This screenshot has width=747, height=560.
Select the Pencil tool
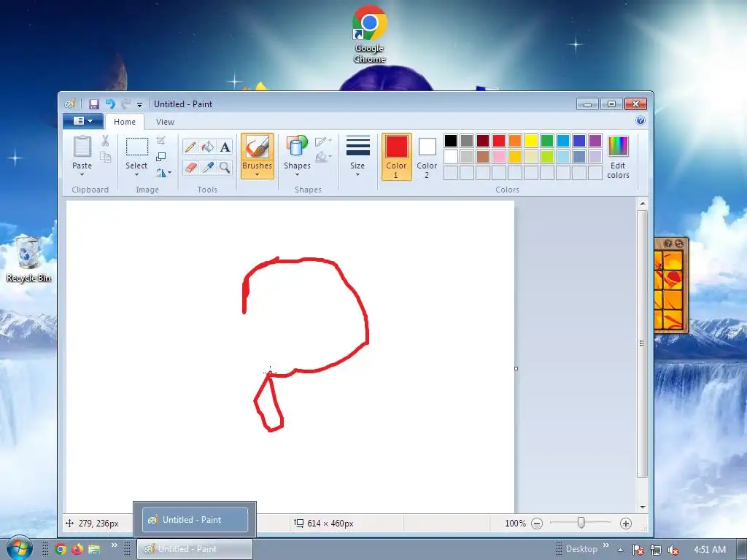(x=190, y=147)
